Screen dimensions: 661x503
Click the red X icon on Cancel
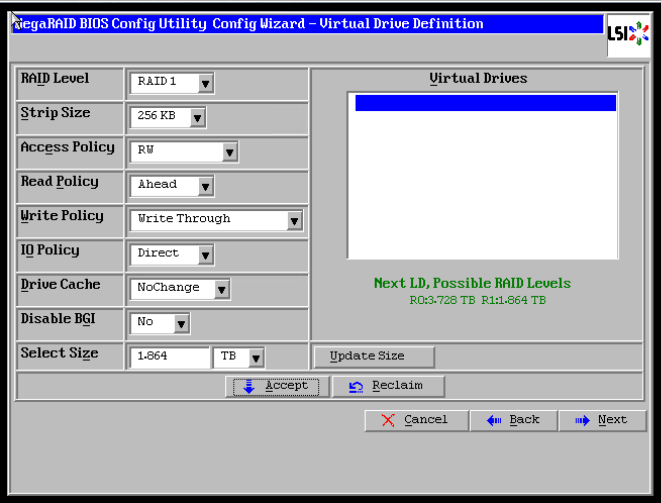[388, 420]
